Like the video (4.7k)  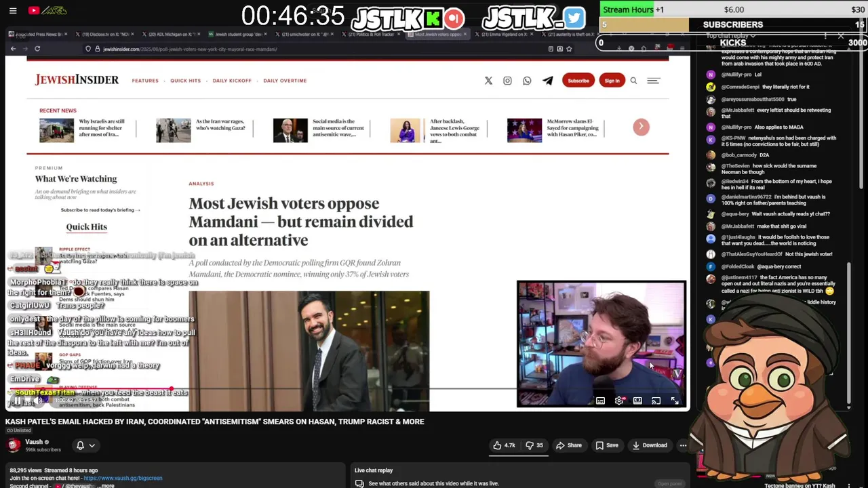point(504,445)
